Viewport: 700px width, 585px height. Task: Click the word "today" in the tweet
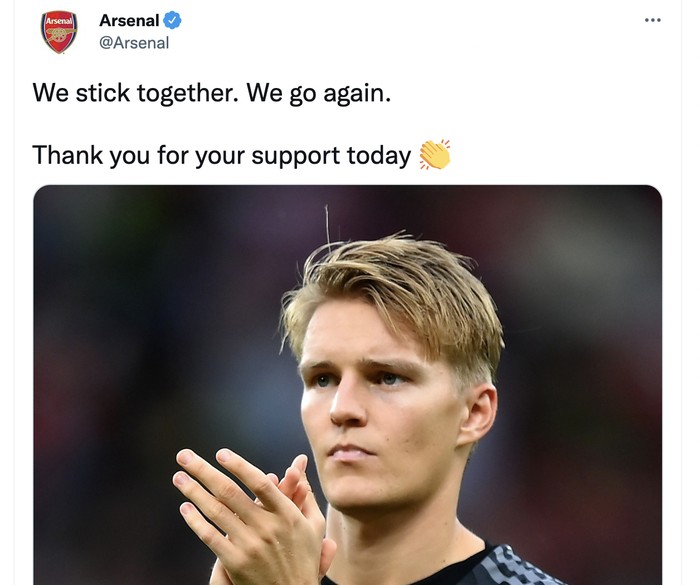pos(378,156)
